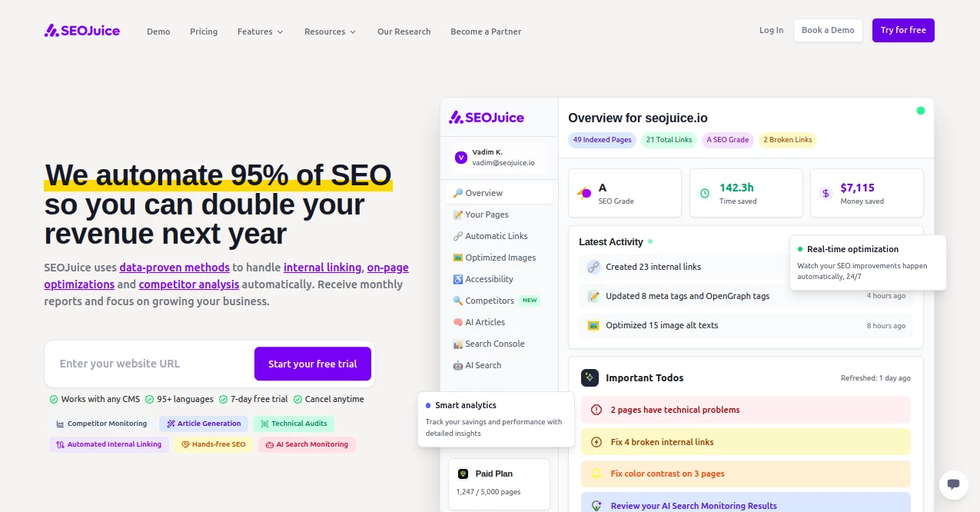Open the internal linking hyperlink
Viewport: 980px width, 512px height.
point(322,267)
